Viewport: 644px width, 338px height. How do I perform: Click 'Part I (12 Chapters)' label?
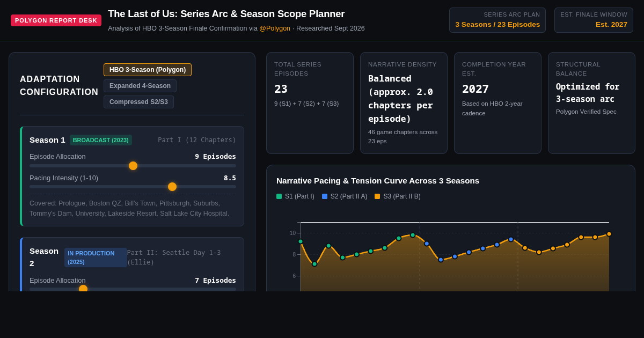point(197,140)
